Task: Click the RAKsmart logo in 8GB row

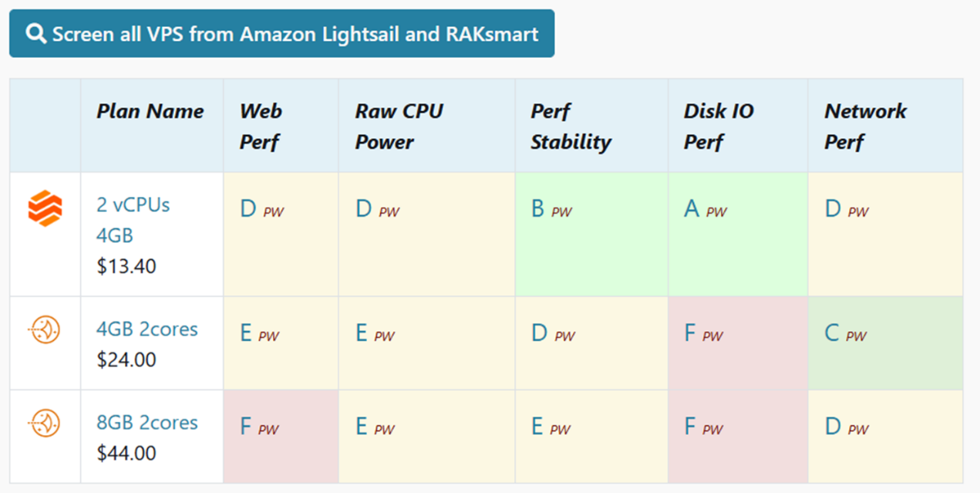Action: tap(45, 423)
